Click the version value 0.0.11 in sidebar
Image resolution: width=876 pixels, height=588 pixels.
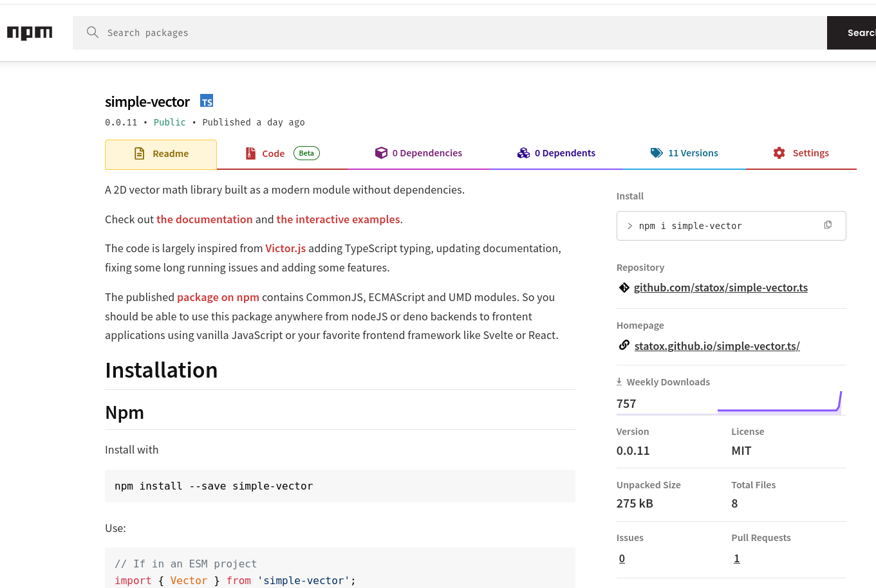coord(633,451)
